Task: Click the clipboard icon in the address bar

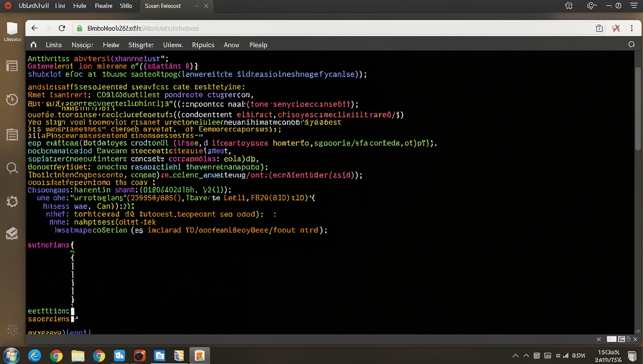Action: (599, 28)
